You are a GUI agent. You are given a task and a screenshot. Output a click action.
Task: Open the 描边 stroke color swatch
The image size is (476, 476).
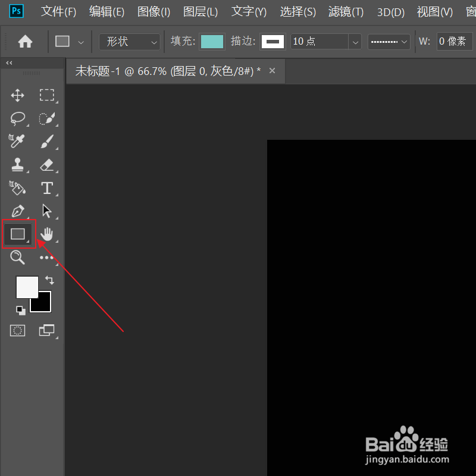273,42
